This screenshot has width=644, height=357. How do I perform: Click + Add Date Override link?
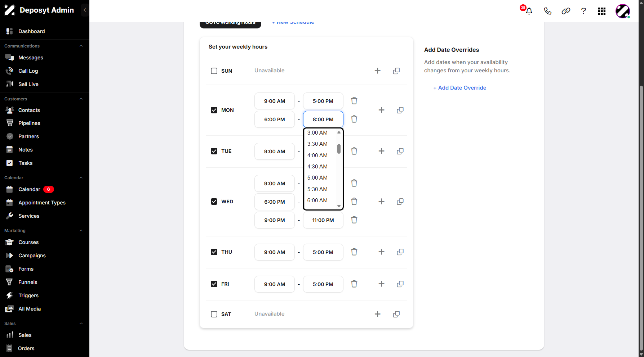click(460, 88)
